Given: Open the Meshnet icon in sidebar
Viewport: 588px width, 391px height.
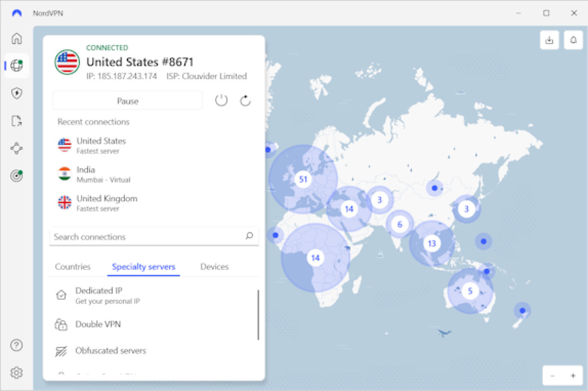Looking at the screenshot, I should pos(17,148).
